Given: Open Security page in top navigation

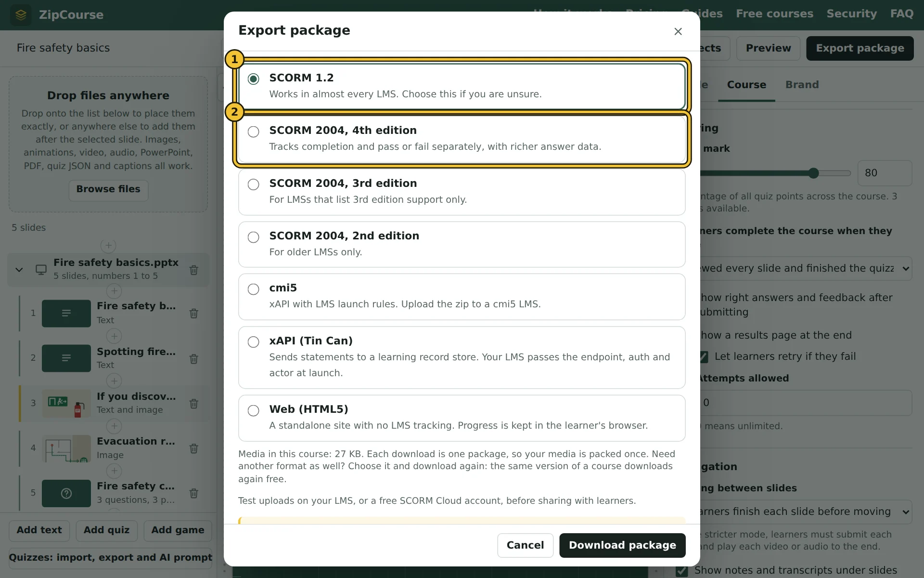Looking at the screenshot, I should [851, 14].
